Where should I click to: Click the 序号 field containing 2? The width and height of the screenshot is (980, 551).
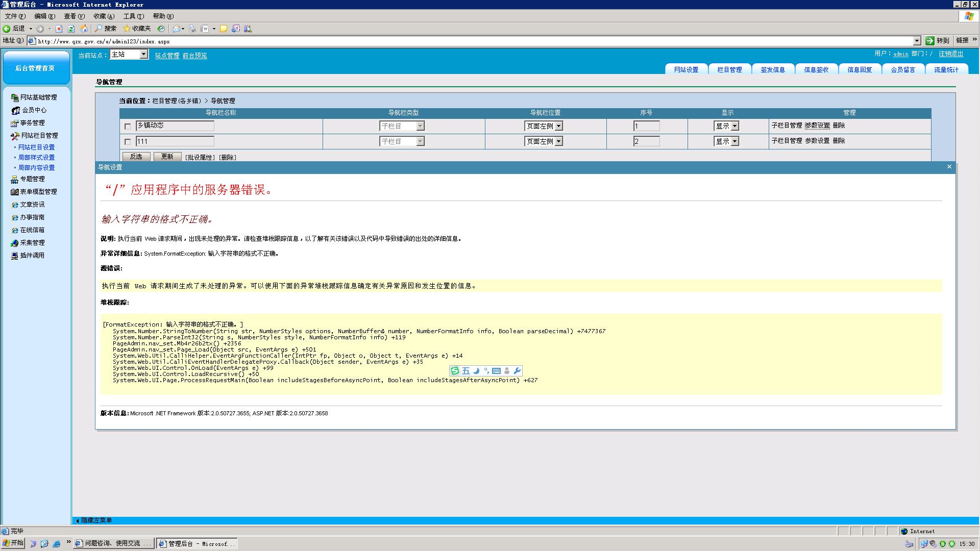coord(646,141)
